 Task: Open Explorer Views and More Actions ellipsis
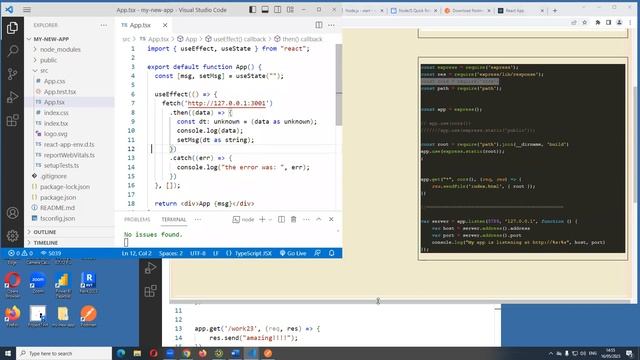coord(104,25)
